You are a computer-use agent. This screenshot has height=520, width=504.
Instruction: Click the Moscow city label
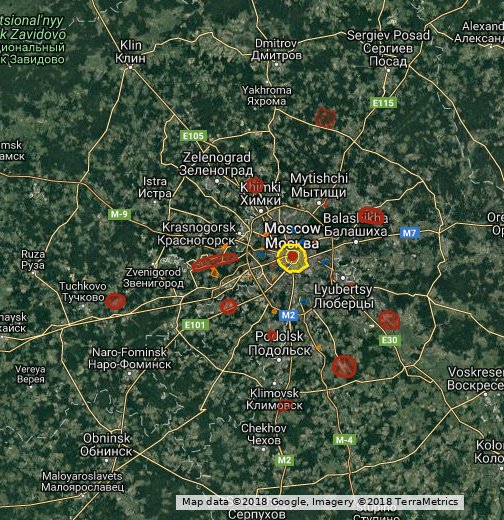point(292,235)
